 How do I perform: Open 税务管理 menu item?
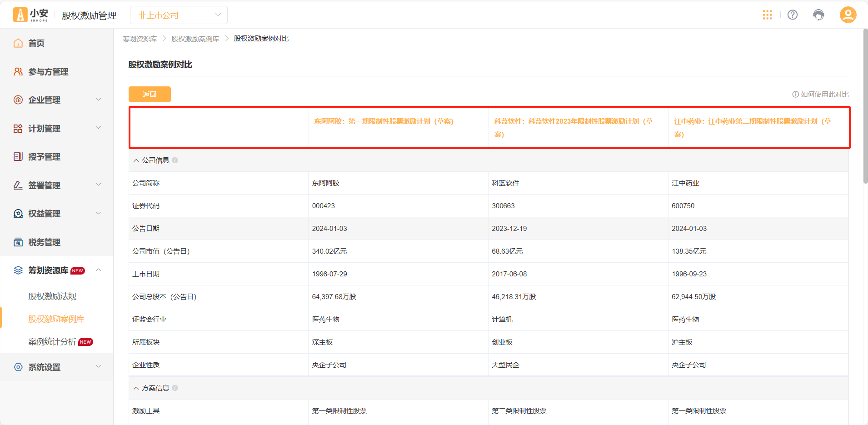57,242
